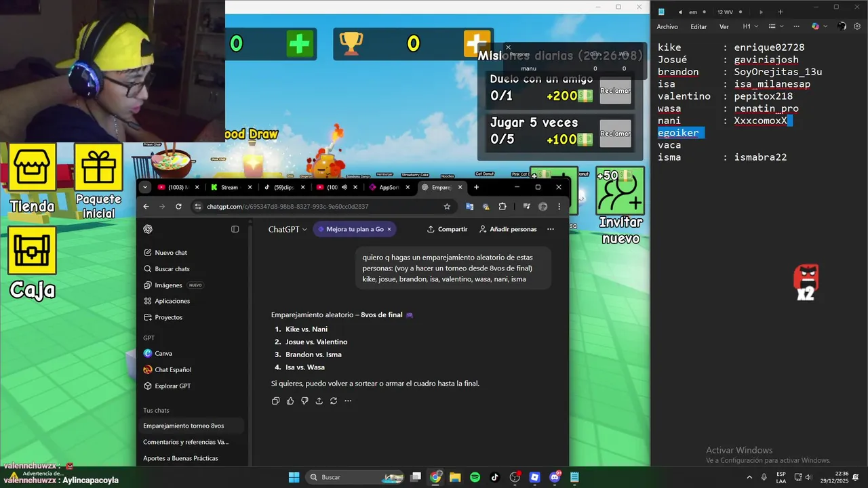Click Mejora tu plan a Go

click(355, 229)
